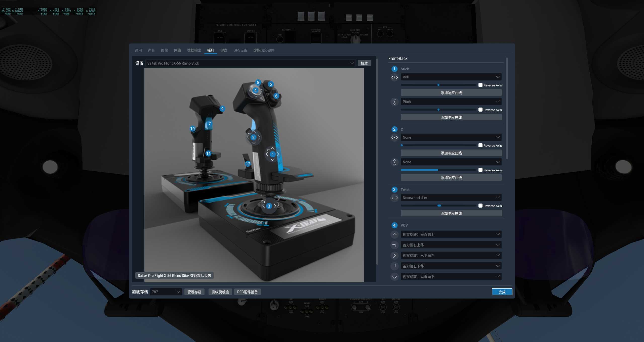Click Saitek Rhino Stick 恢复默认设置 button
This screenshot has height=342, width=644.
(174, 276)
